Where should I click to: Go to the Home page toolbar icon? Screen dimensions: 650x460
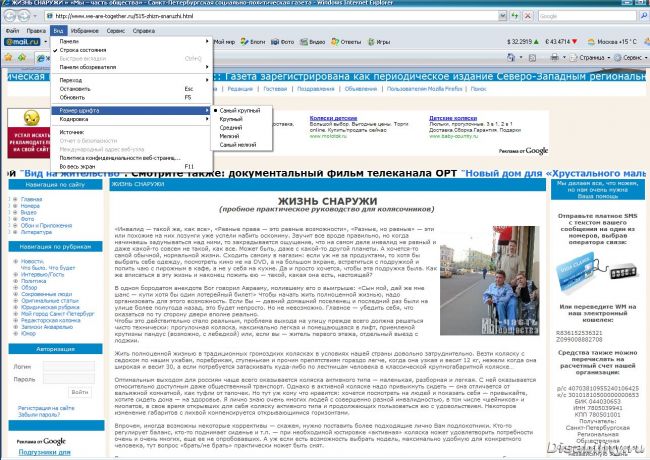click(511, 58)
